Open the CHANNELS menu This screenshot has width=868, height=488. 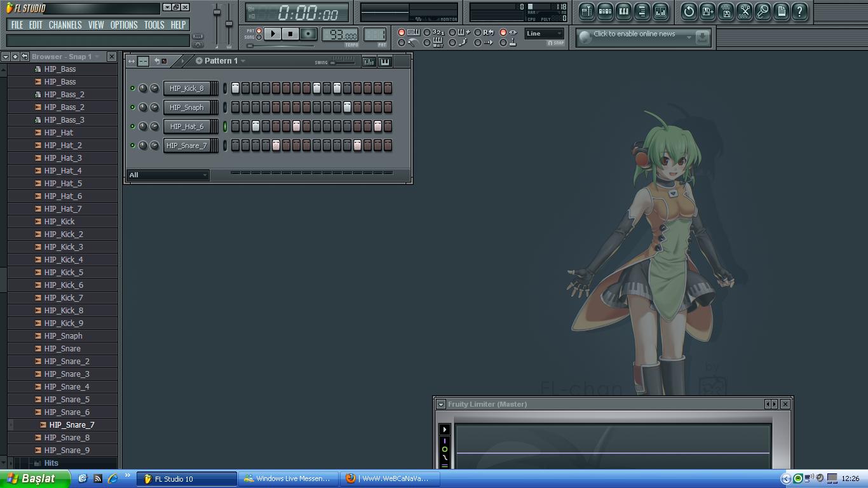click(x=65, y=25)
